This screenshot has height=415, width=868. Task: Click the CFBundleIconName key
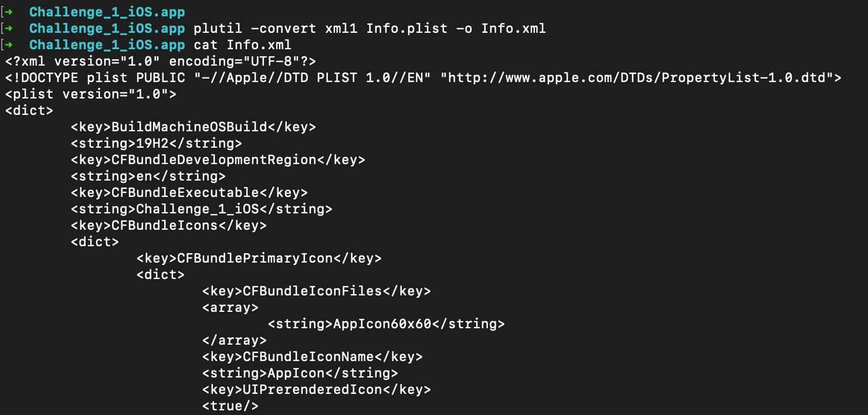click(313, 356)
